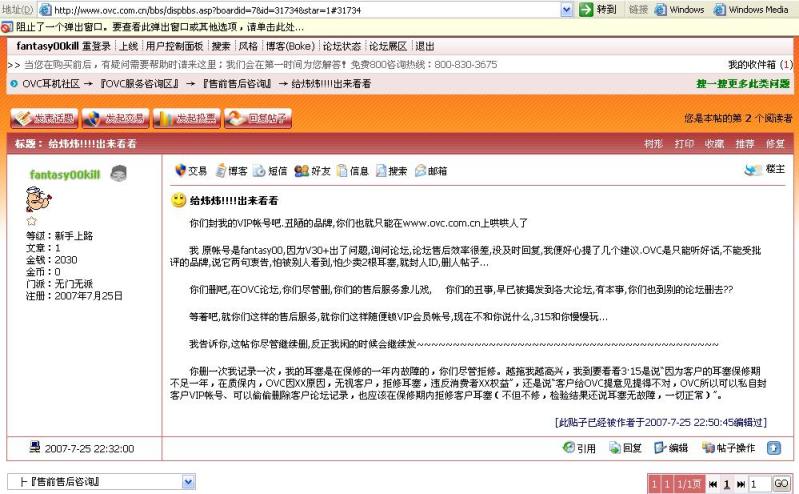Click 收藏 to bookmark thread

tap(714, 144)
